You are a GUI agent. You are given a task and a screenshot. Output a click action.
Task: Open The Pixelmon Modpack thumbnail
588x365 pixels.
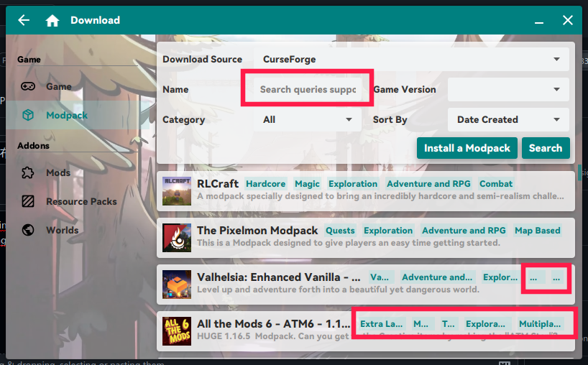177,238
